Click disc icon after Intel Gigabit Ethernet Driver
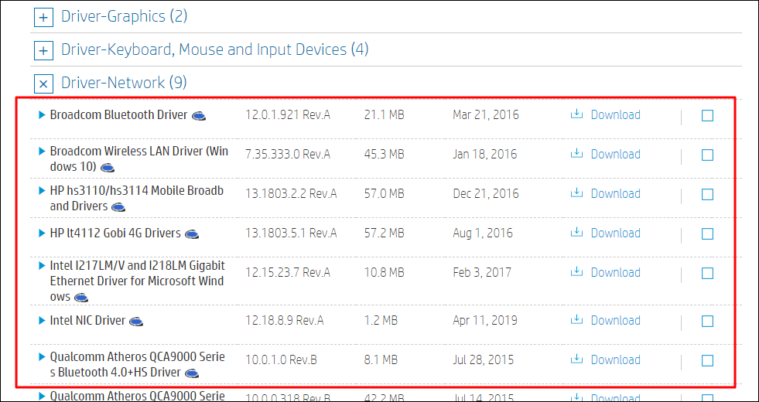The width and height of the screenshot is (759, 402). (x=81, y=297)
